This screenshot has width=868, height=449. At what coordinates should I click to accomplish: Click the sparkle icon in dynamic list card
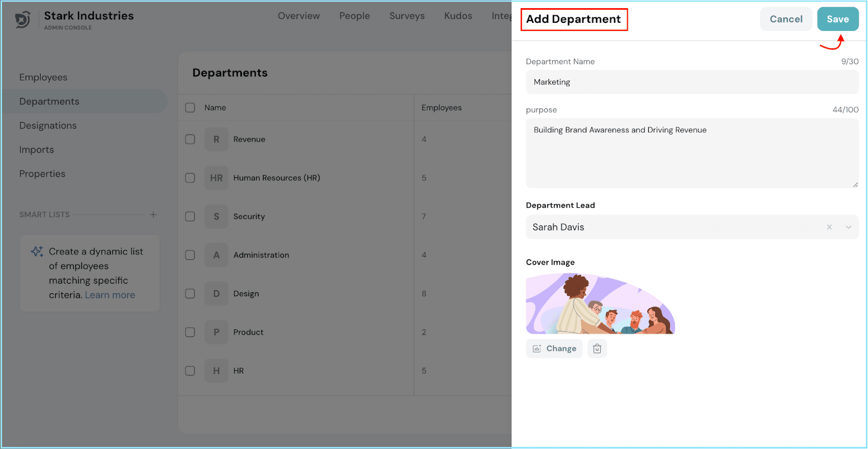(37, 252)
